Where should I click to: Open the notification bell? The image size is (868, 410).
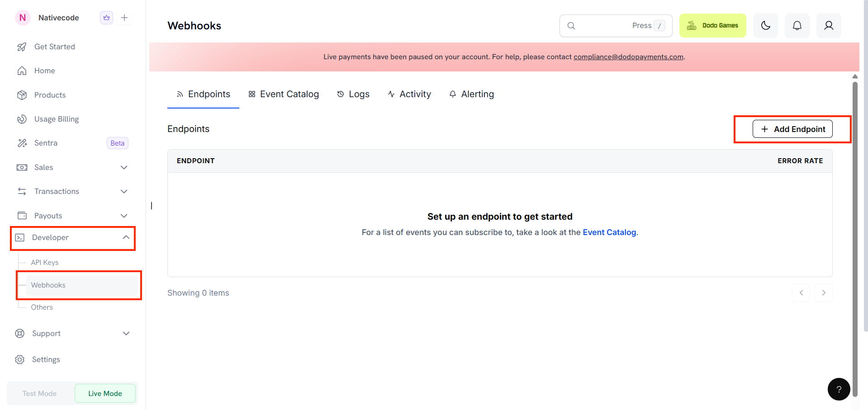(797, 25)
